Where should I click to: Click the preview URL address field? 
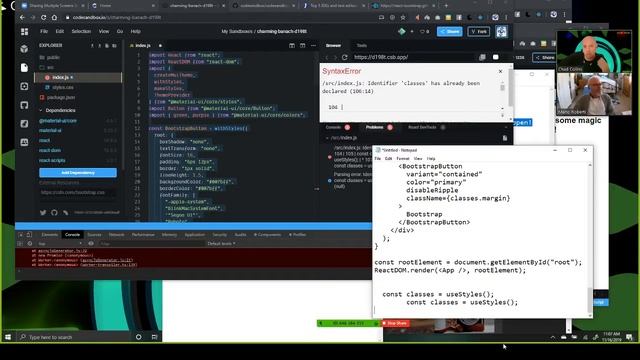(x=413, y=57)
